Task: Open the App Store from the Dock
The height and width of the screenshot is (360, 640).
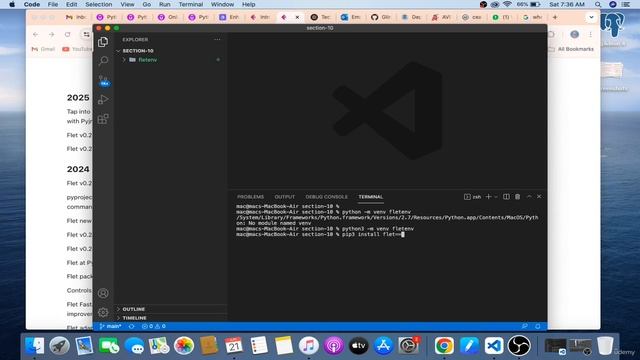Action: [x=383, y=346]
